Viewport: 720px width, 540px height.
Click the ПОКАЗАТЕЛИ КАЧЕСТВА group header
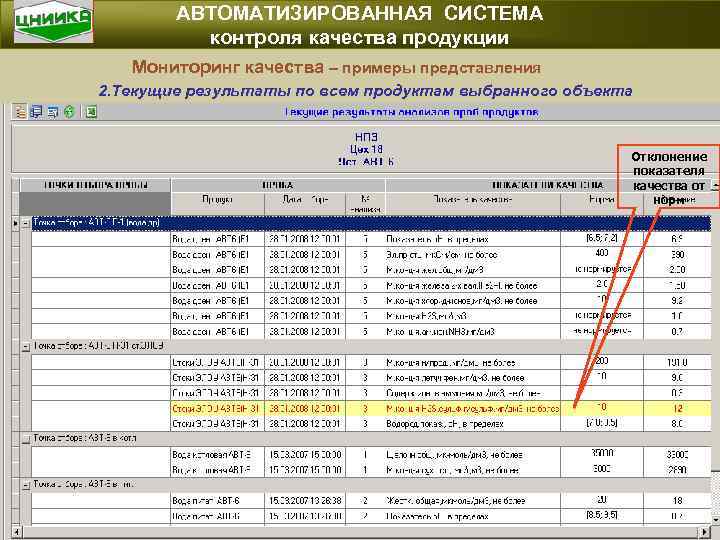point(547,185)
